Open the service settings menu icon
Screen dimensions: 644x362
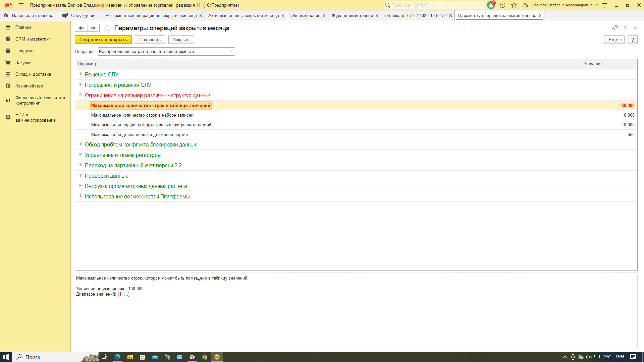605,5
